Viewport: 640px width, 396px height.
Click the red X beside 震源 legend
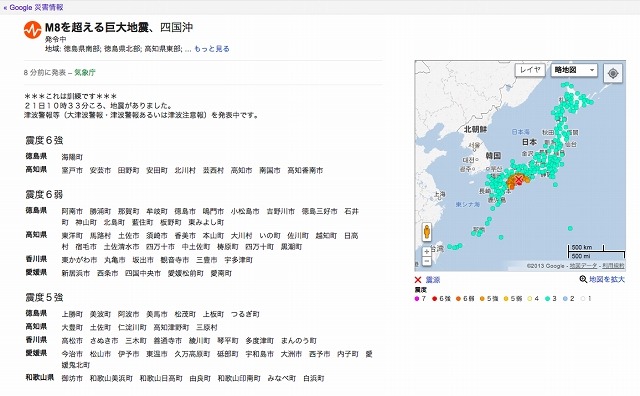point(418,280)
